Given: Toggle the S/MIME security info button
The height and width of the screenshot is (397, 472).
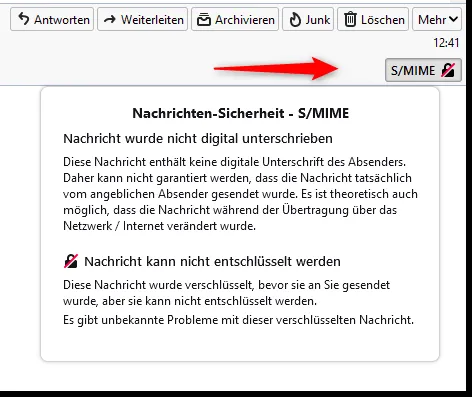Looking at the screenshot, I should [423, 70].
